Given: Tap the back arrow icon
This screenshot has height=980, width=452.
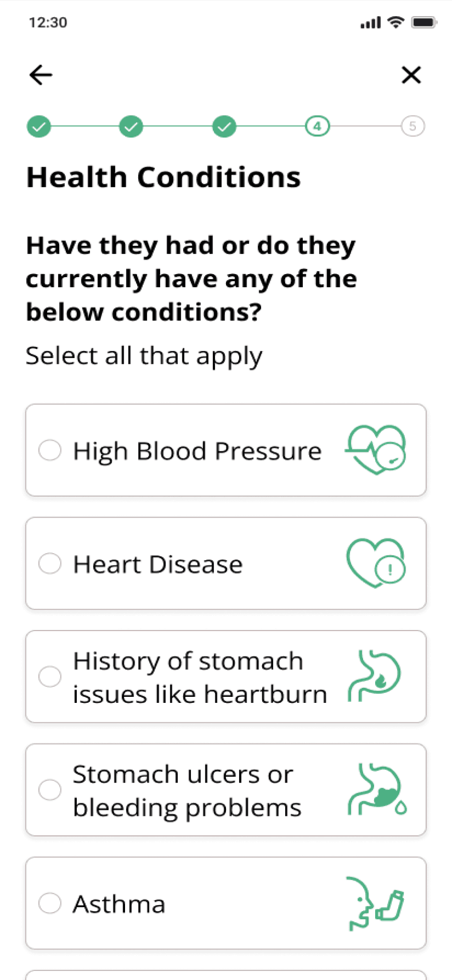Looking at the screenshot, I should [41, 75].
